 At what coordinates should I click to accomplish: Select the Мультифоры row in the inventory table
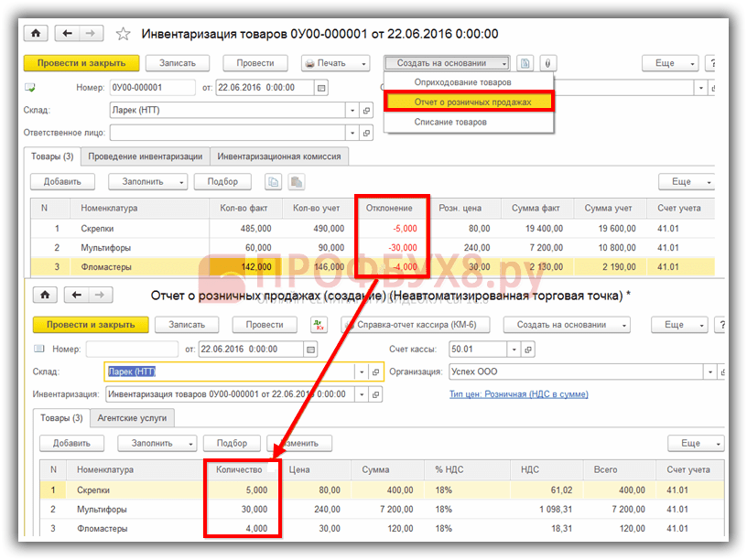(x=373, y=248)
